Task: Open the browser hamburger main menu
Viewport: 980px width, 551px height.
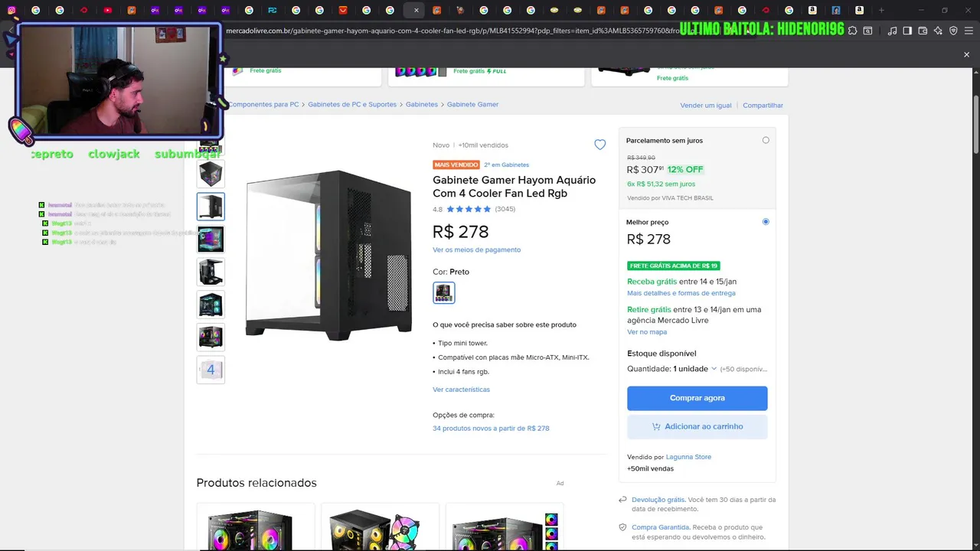Action: pyautogui.click(x=969, y=31)
